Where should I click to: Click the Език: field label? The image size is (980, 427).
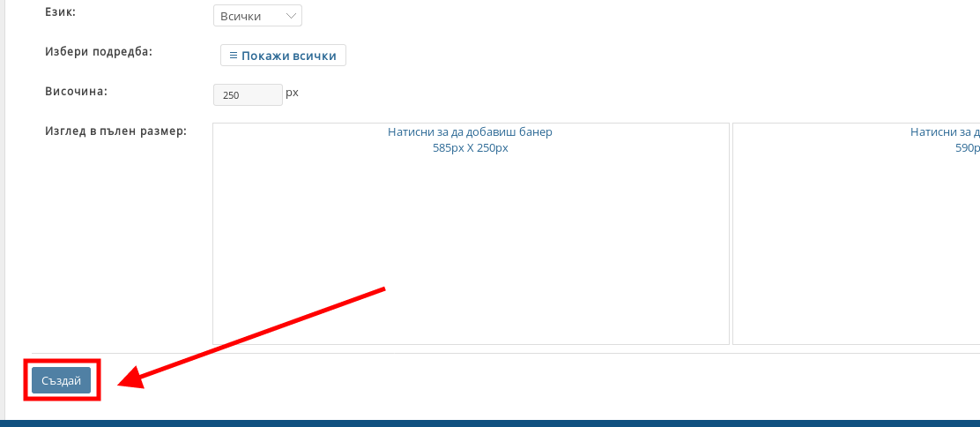(x=61, y=15)
